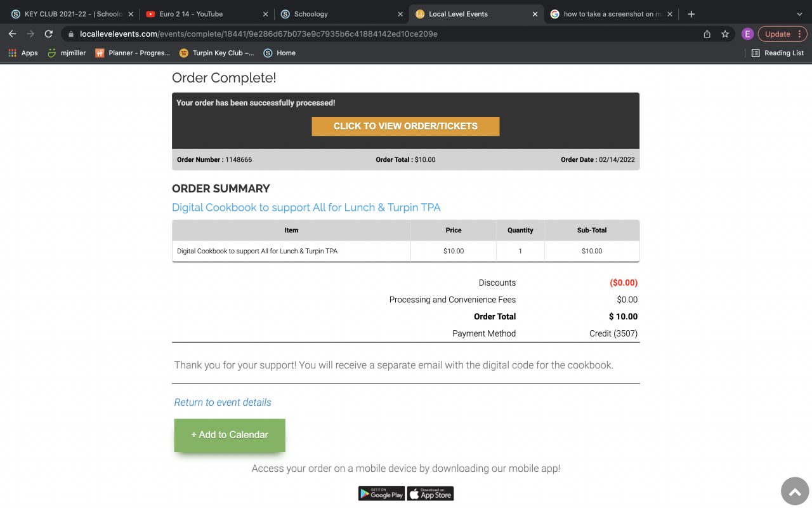Screen dimensions: 812x508
Task: Click the share page icon
Action: point(707,34)
